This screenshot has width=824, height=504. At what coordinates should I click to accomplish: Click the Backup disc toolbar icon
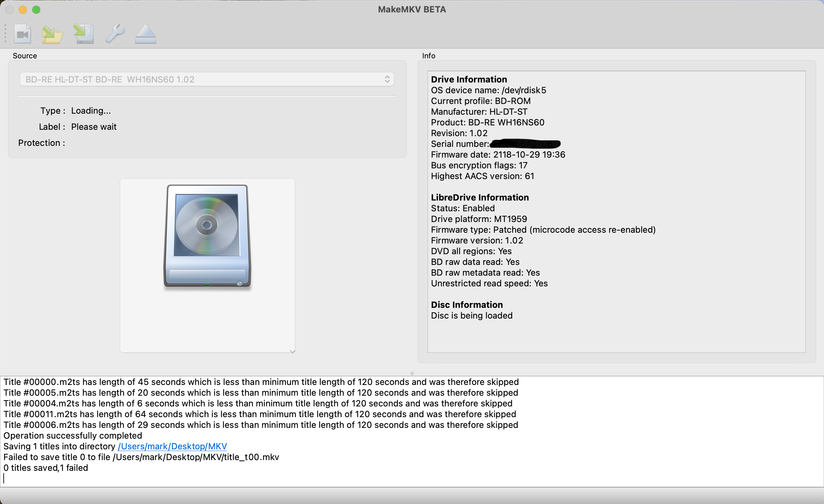[x=84, y=34]
